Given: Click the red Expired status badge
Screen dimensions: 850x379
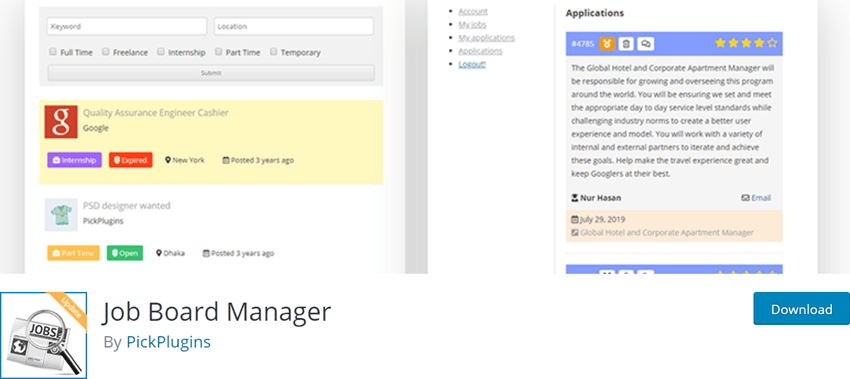Looking at the screenshot, I should (131, 160).
